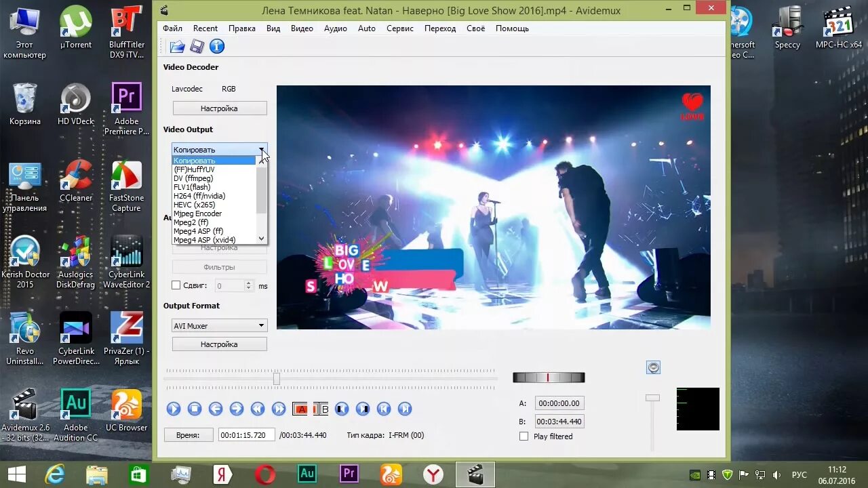Open the FastStone Capture desktop icon
This screenshot has width=868, height=488.
(126, 187)
